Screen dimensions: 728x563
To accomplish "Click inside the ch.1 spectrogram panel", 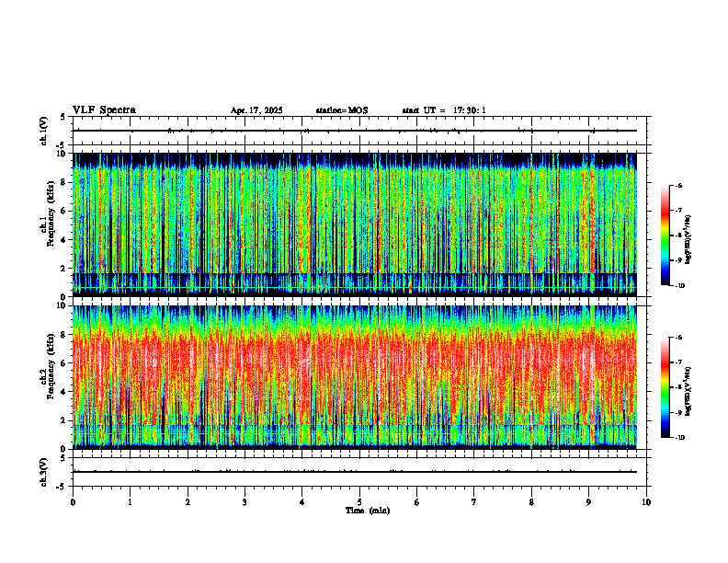I will point(355,224).
